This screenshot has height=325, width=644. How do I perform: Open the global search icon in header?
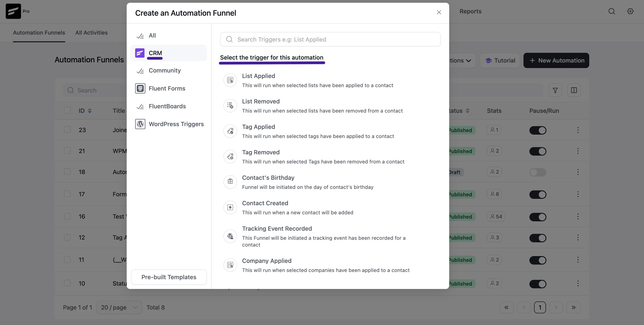coord(612,11)
